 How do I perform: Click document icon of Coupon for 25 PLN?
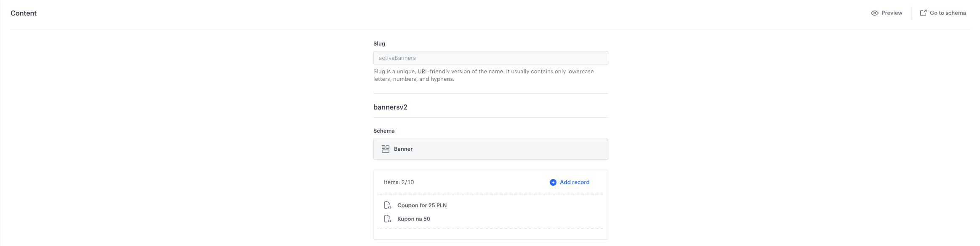point(387,206)
